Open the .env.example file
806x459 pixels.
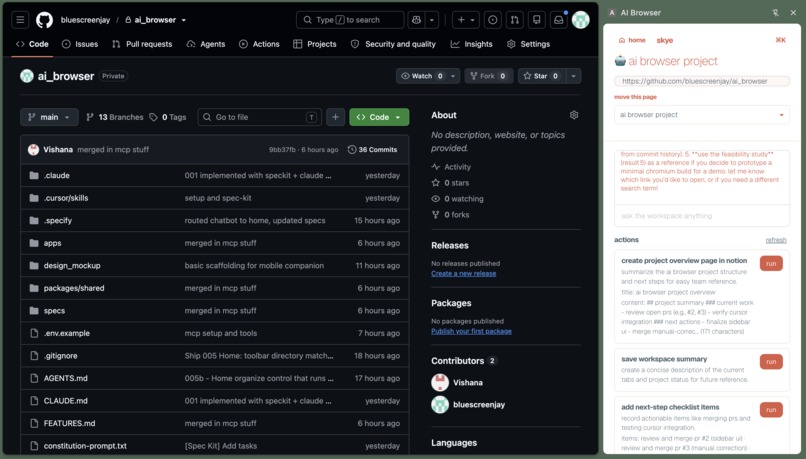click(x=67, y=333)
